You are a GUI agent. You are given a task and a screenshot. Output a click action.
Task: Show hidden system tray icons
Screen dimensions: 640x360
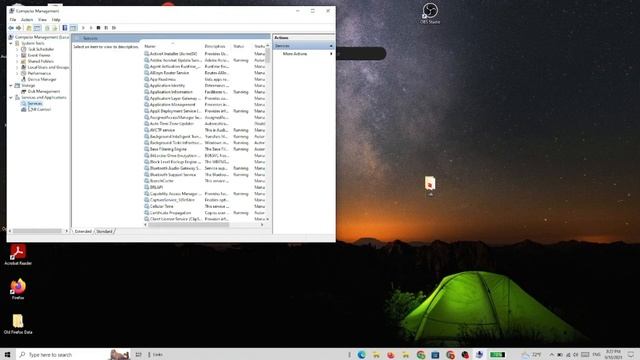pos(551,355)
